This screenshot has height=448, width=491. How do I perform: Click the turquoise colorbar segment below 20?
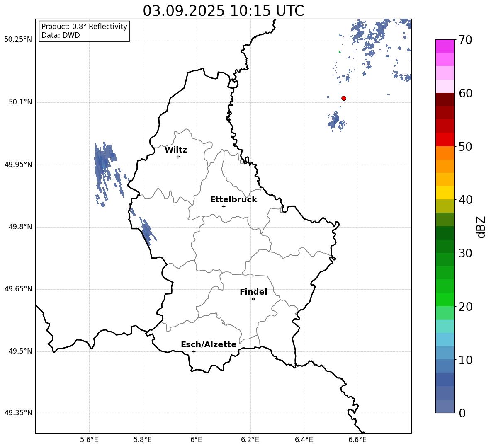445,326
